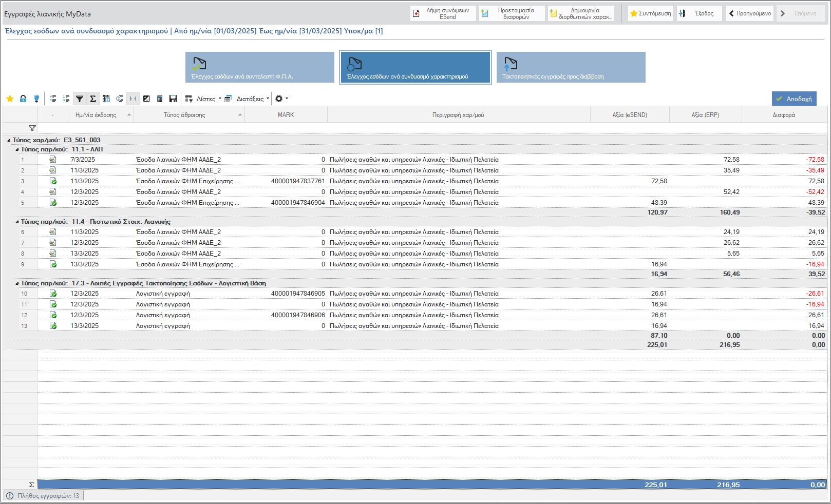
Task: Click the yellow star favorites icon
Action: point(10,99)
